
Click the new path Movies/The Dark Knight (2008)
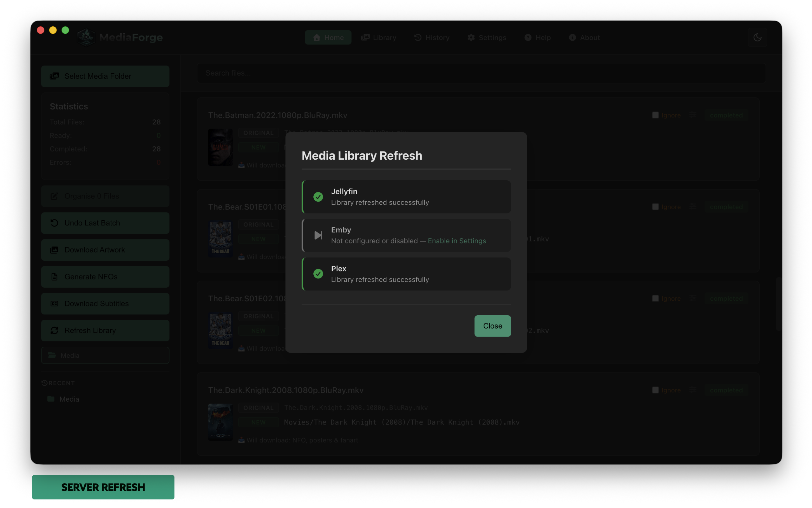click(x=402, y=422)
